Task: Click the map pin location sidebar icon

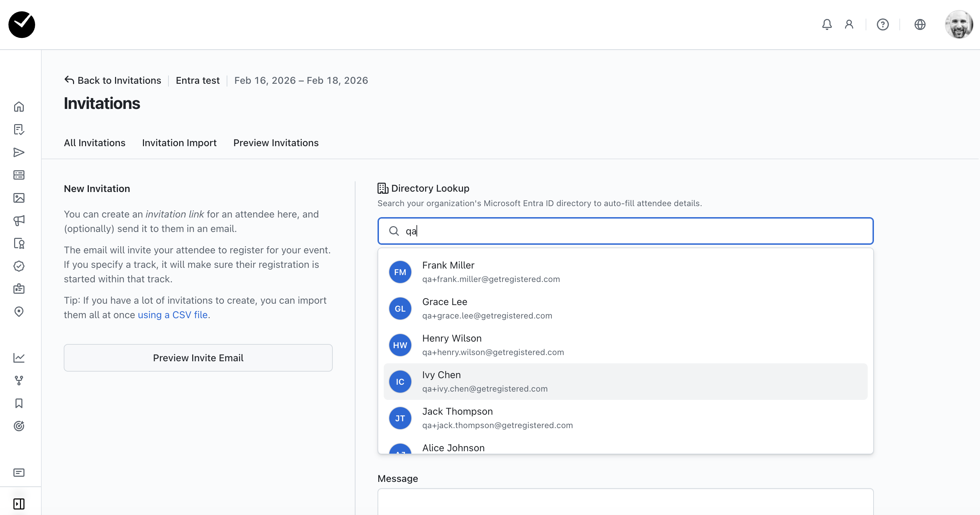Action: point(19,312)
